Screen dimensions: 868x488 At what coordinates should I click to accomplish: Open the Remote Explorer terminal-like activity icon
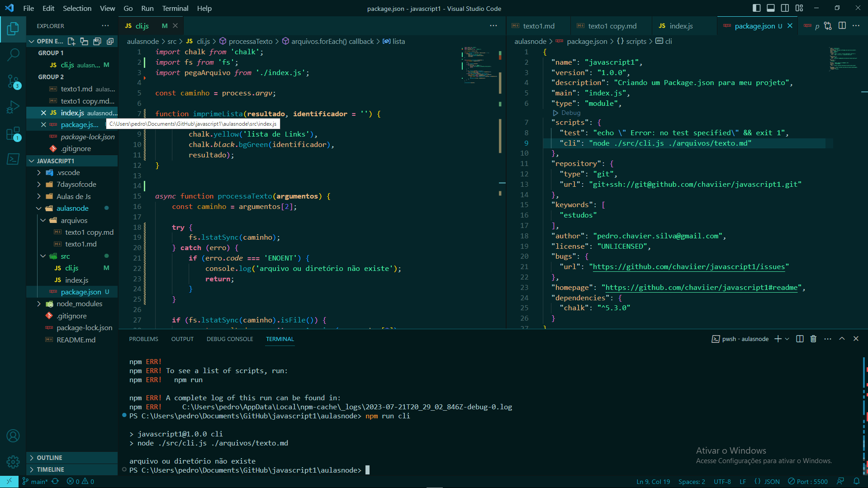(13, 159)
